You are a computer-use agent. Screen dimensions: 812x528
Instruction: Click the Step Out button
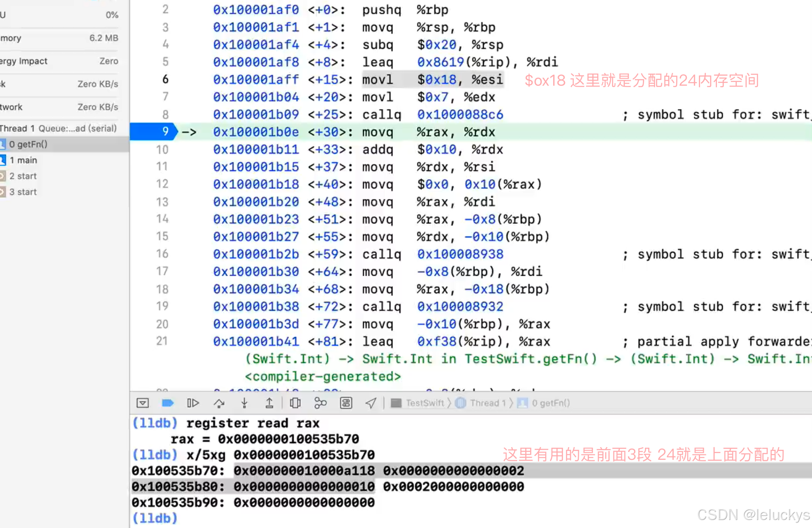(x=269, y=403)
